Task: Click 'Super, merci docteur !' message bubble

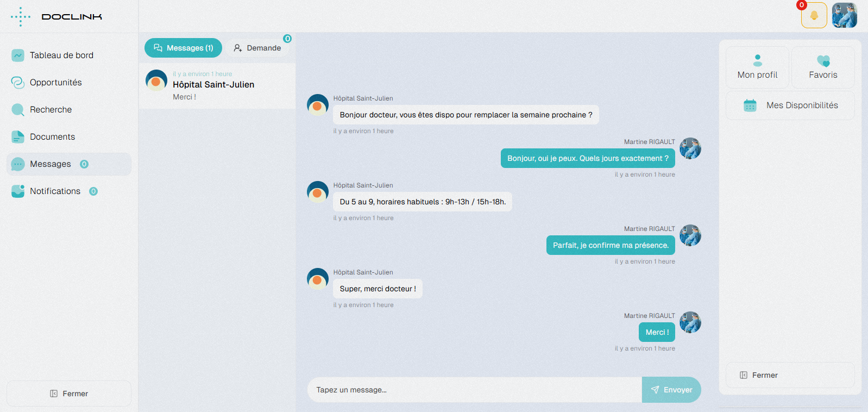Action: (378, 289)
